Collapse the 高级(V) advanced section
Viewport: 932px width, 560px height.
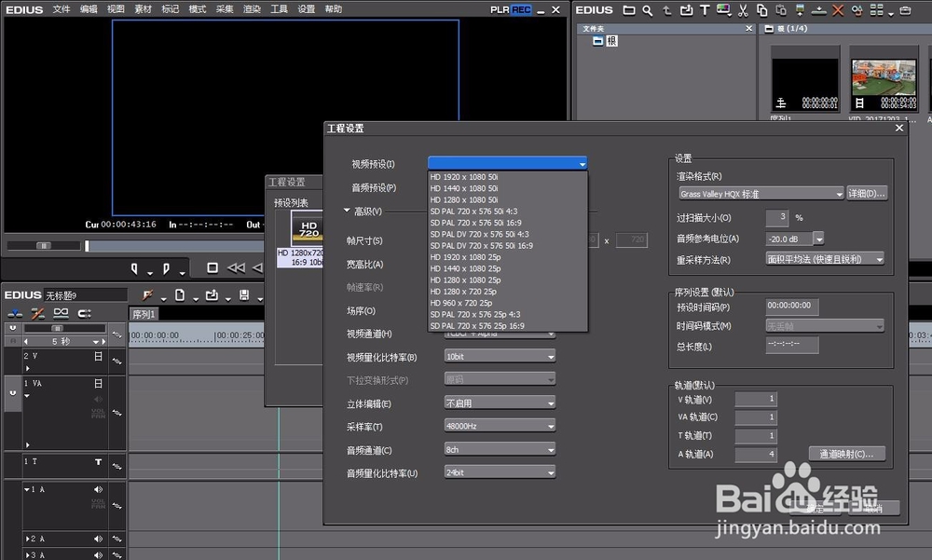point(347,211)
